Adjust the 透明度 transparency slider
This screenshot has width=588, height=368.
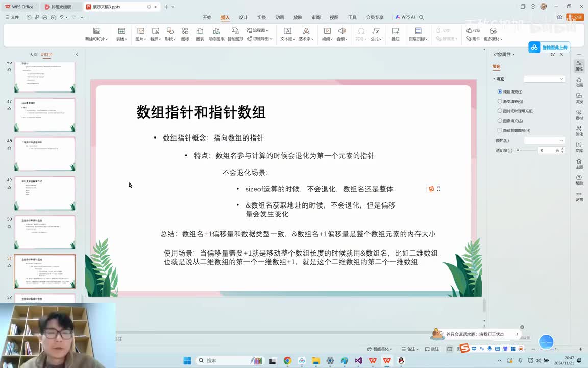tap(527, 150)
